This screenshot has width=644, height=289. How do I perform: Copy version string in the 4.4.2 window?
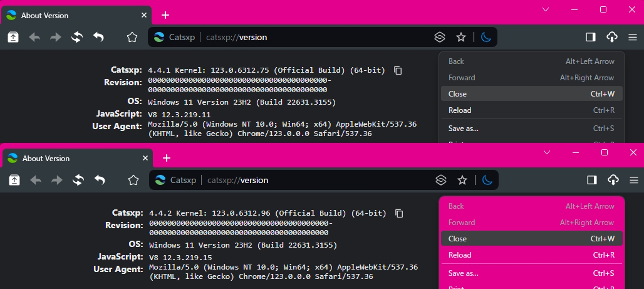pos(399,214)
